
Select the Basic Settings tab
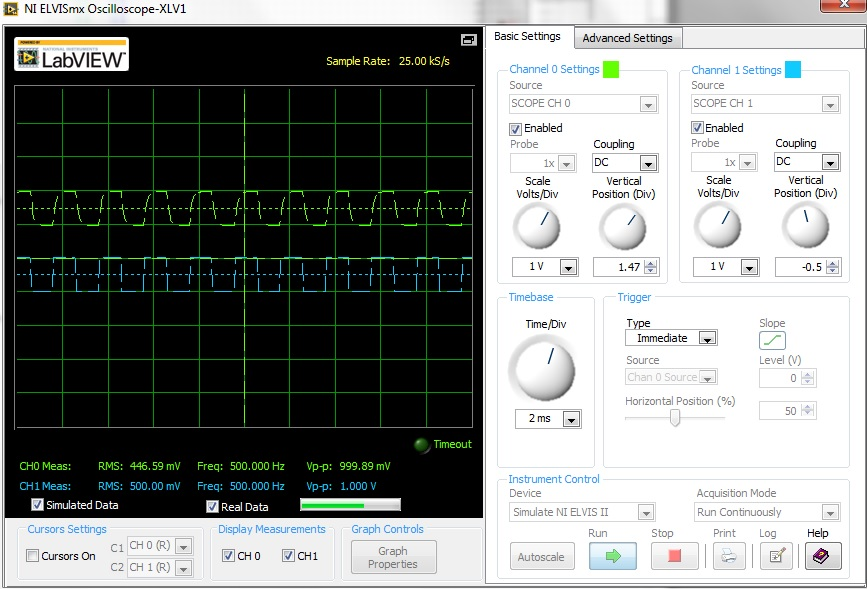pos(529,36)
